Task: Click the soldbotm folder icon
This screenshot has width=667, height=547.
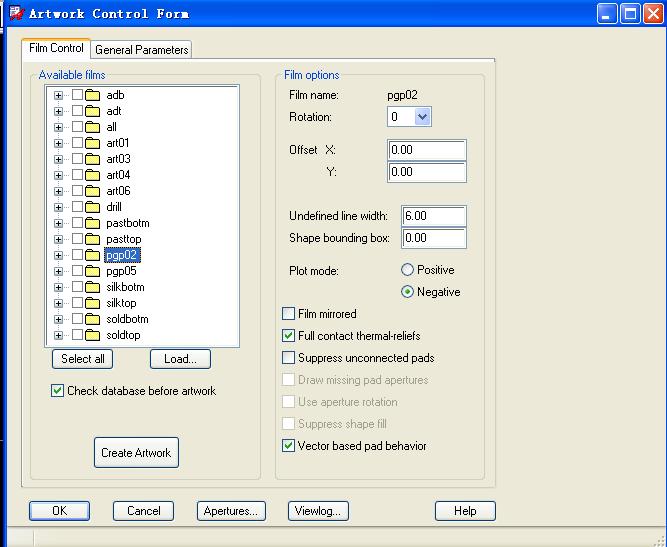Action: [x=92, y=319]
